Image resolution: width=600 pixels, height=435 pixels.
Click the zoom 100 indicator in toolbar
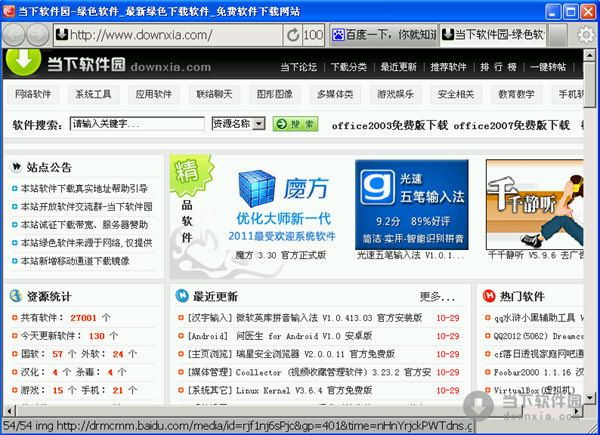pyautogui.click(x=313, y=35)
